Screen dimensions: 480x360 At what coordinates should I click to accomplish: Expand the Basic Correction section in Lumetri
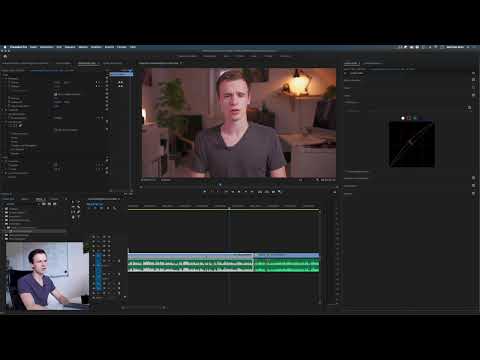pos(352,80)
